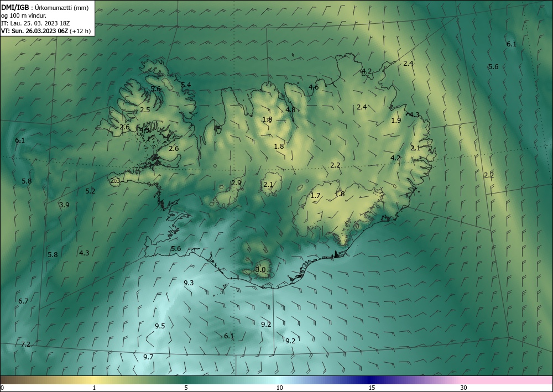Click the 3.9 value west of Iceland
The image size is (553, 392).
(x=64, y=205)
